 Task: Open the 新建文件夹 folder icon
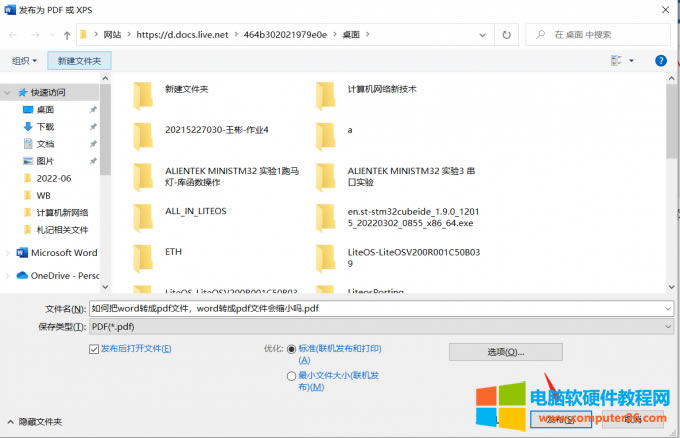coord(145,95)
